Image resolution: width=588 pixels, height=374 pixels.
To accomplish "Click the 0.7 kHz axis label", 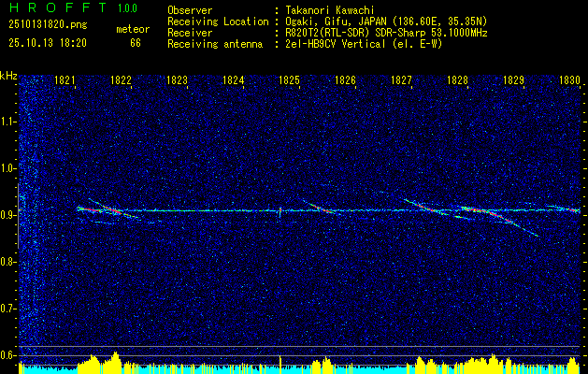I will [8, 309].
